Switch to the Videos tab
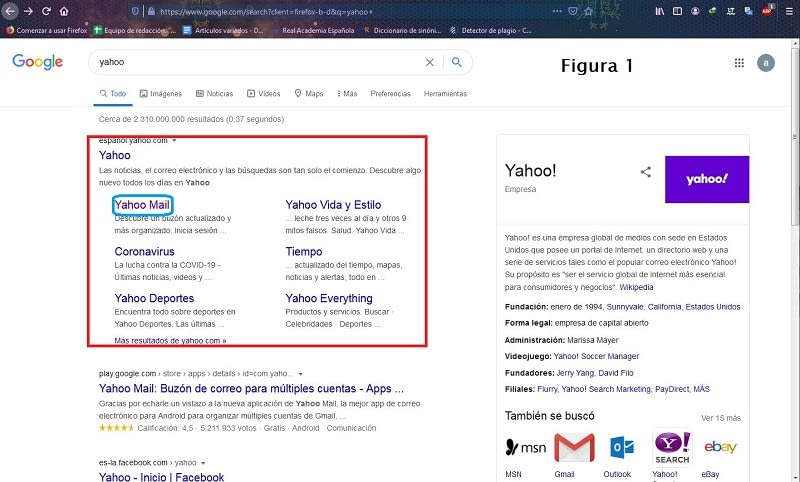800x482 pixels. (x=264, y=94)
